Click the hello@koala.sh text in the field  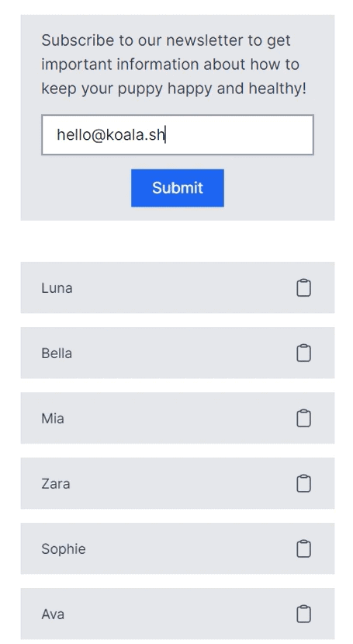point(111,134)
